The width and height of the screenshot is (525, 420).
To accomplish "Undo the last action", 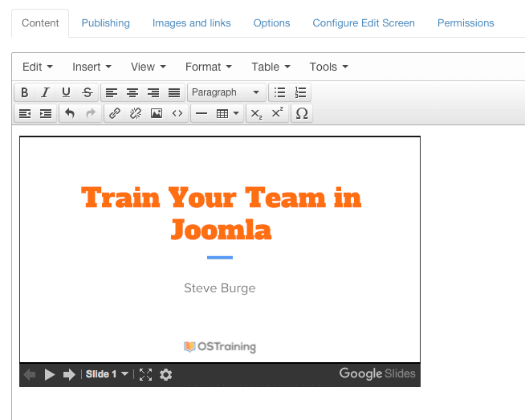I will 70,113.
